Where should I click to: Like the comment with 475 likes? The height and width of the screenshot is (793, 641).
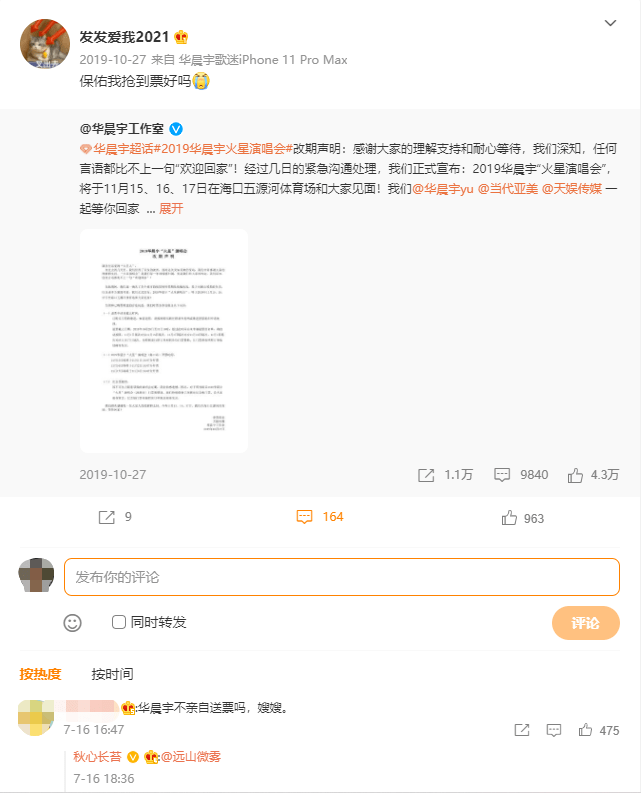pos(585,730)
